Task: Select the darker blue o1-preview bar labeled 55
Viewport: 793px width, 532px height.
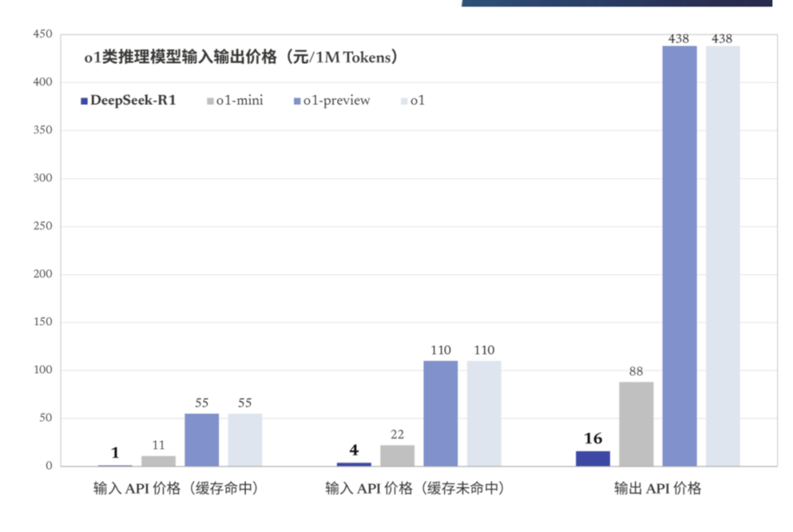Action: point(202,439)
